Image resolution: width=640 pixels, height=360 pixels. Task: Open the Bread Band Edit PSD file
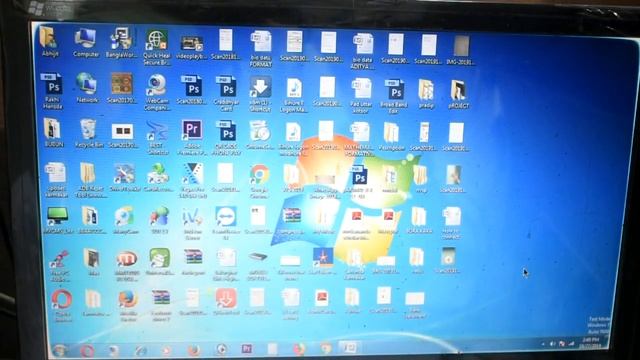pyautogui.click(x=394, y=96)
